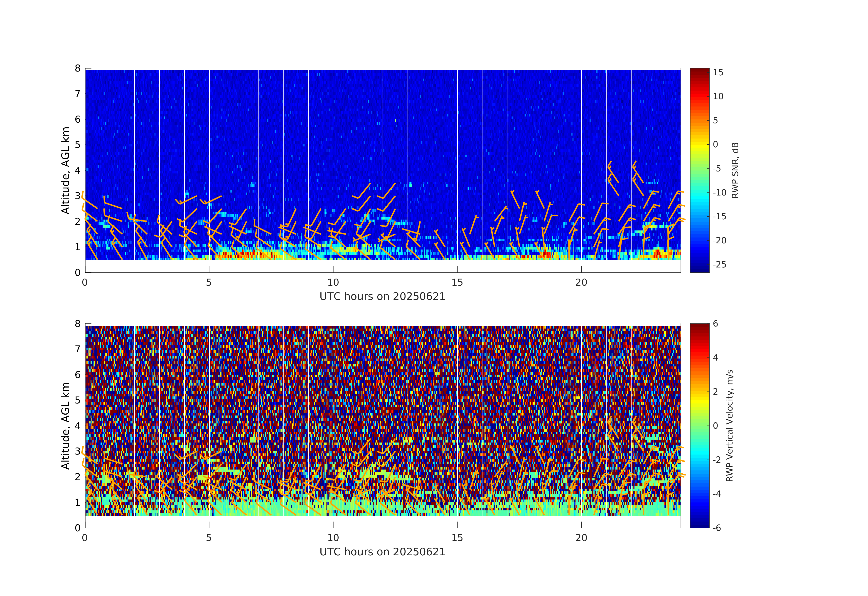The width and height of the screenshot is (868, 596).
Task: Click the 6 km tick label on top plot
Action: point(78,119)
